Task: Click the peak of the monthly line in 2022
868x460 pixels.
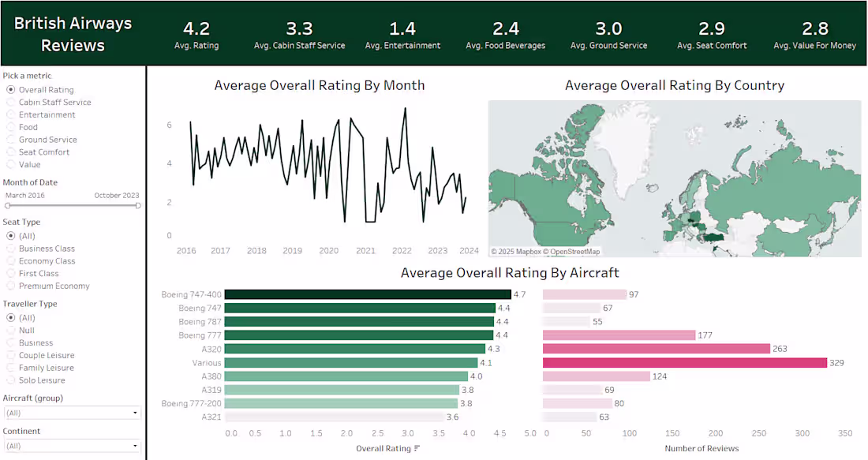Action: tap(406, 109)
